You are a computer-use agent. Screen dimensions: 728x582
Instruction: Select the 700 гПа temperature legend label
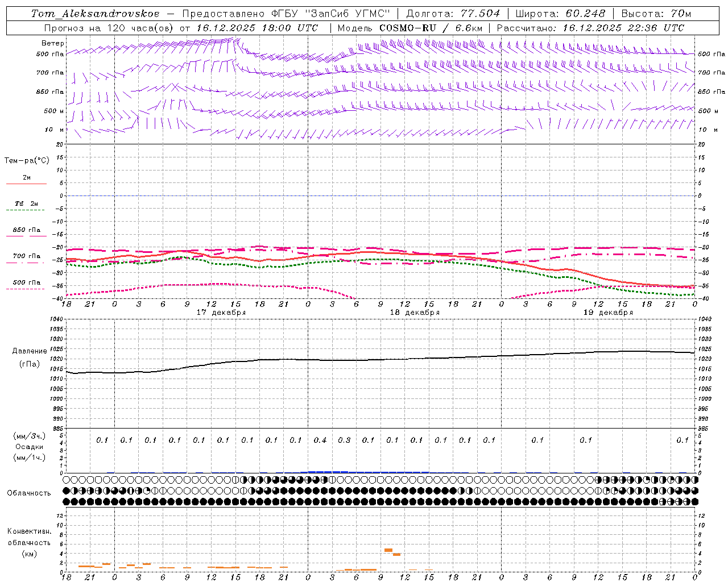tap(27, 256)
